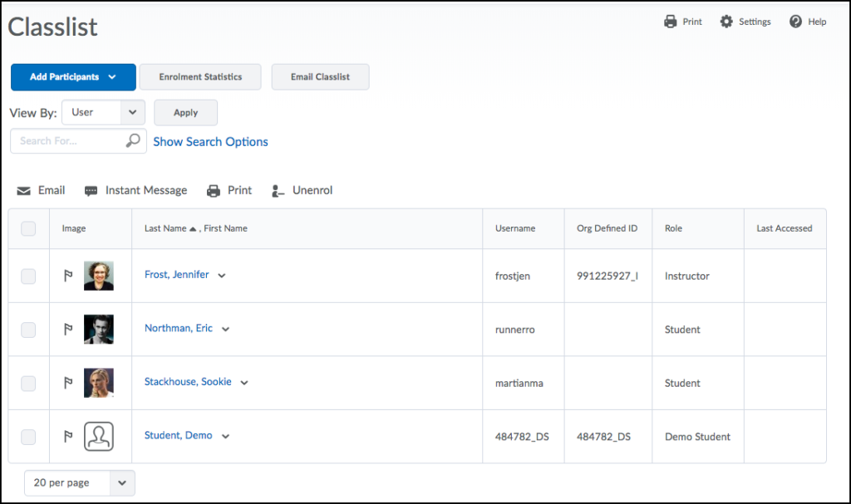Click the search magnifying glass icon

pos(133,141)
